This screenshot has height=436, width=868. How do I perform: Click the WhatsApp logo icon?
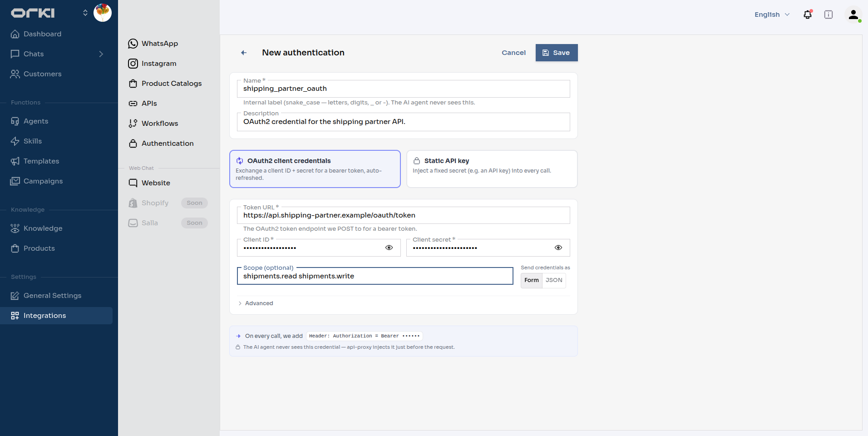tap(133, 44)
